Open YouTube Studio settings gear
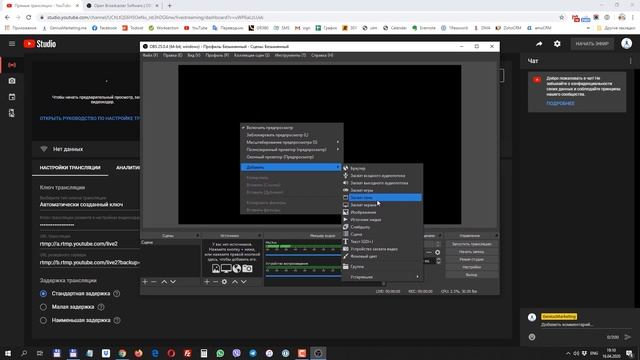640x360 pixels. coord(557,44)
